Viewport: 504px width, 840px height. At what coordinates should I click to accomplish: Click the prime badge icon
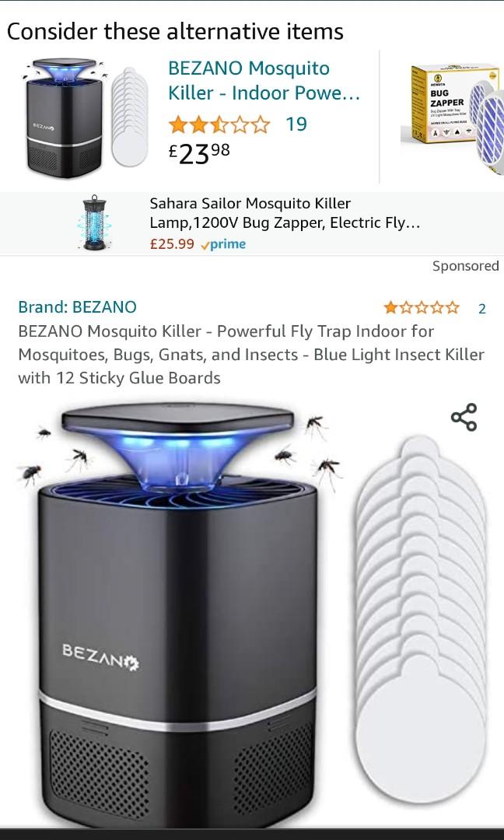(222, 244)
